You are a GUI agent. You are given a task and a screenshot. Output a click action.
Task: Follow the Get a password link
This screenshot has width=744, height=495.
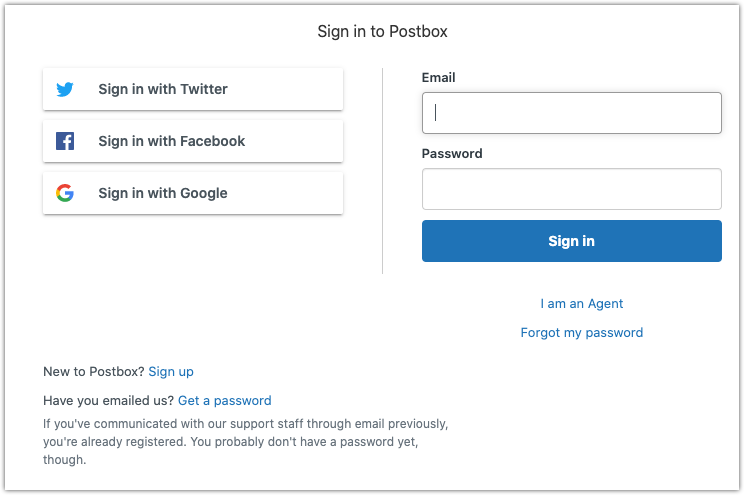(224, 401)
